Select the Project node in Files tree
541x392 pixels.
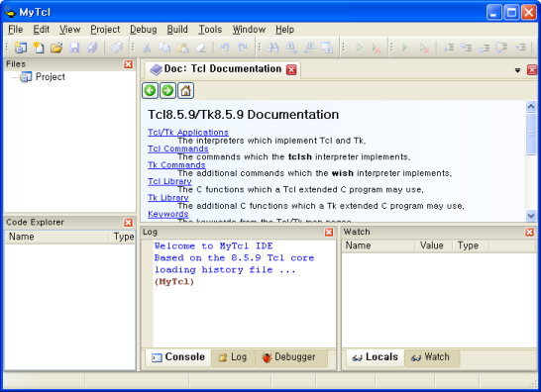pyautogui.click(x=51, y=77)
